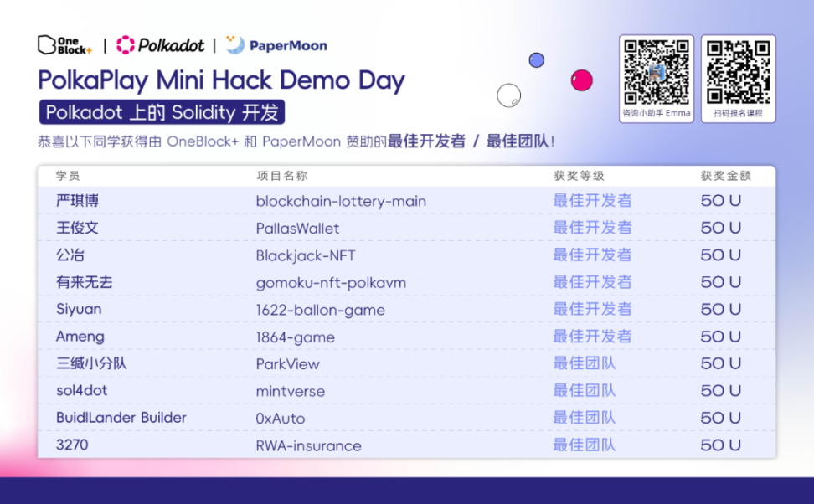Click project 1864-game
Viewport: 814px width, 504px height.
click(296, 337)
